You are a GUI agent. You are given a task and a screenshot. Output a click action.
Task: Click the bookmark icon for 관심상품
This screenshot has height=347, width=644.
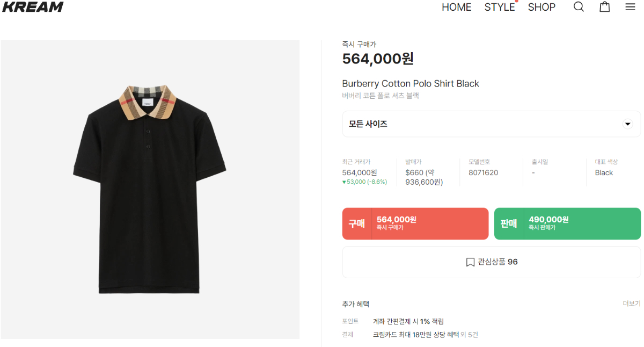[x=470, y=262]
